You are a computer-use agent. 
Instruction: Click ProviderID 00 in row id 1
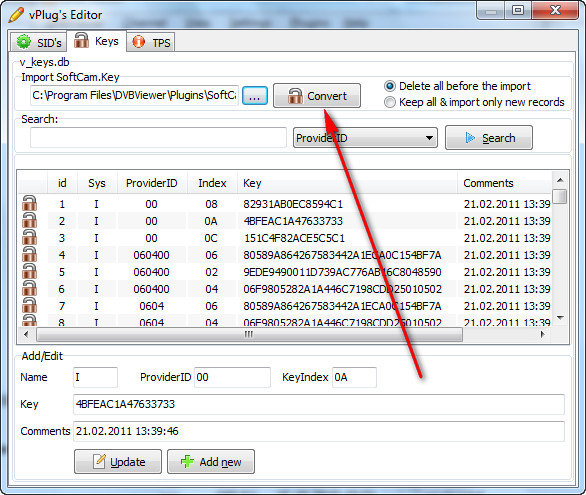click(151, 204)
